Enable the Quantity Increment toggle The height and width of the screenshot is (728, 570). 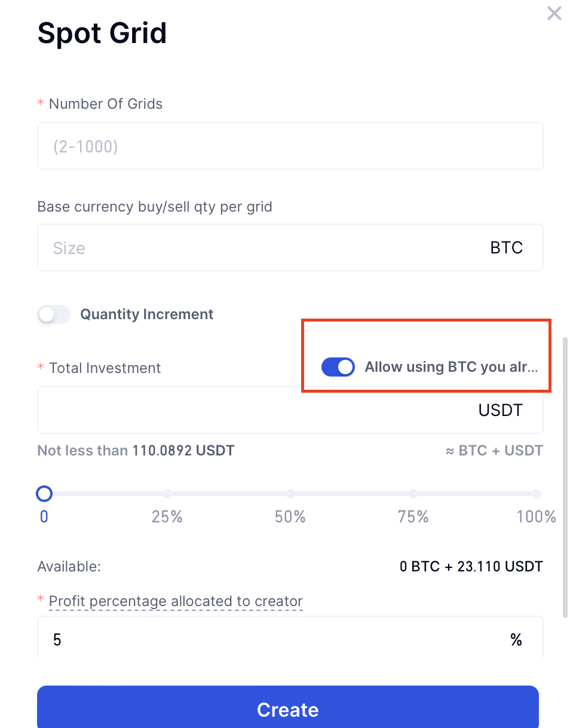click(54, 314)
